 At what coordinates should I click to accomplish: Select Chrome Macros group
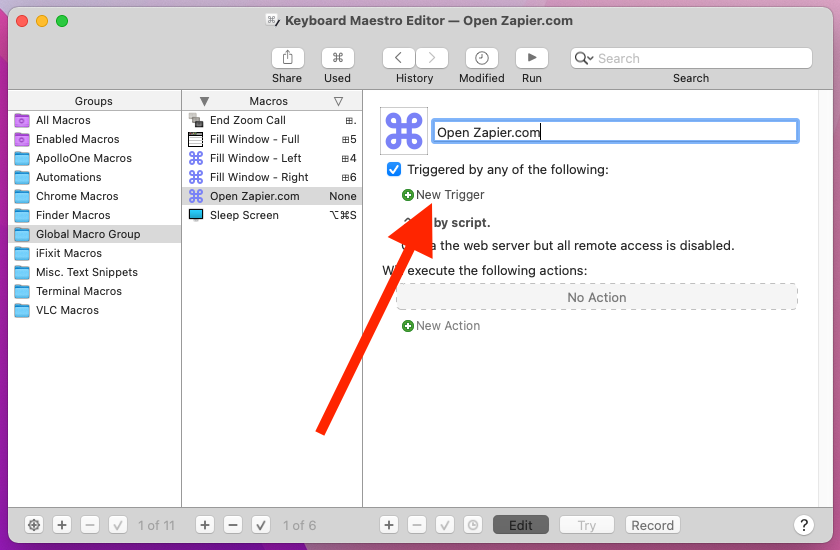95,196
